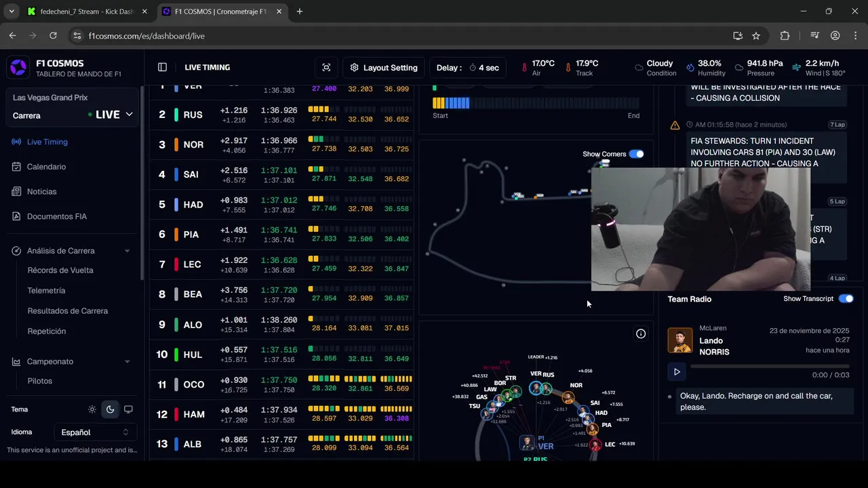The height and width of the screenshot is (488, 868).
Task: Open Chrome three-dot menu
Action: [x=854, y=36]
